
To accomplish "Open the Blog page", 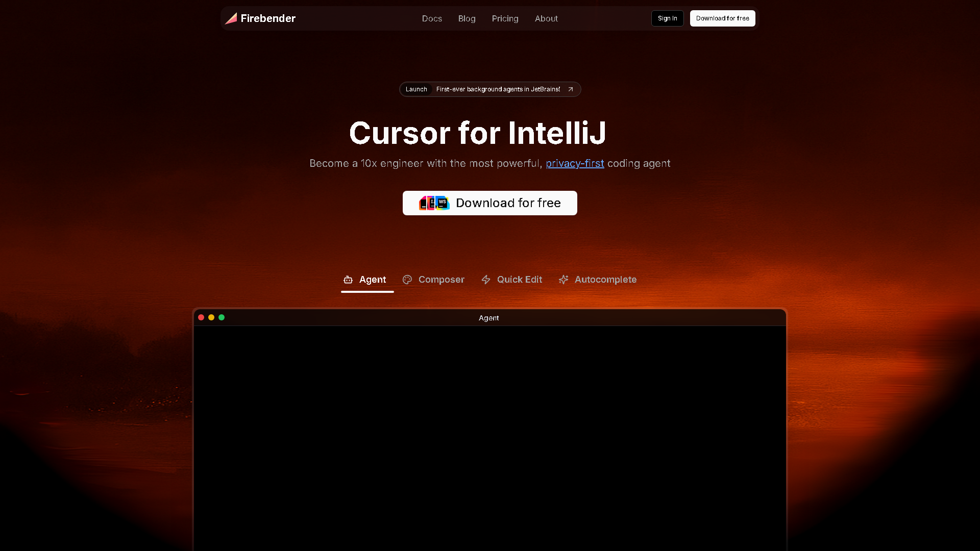I will (467, 18).
